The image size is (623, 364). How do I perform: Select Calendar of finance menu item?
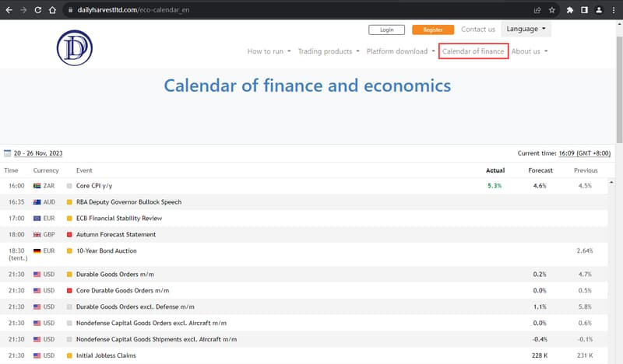pyautogui.click(x=473, y=51)
